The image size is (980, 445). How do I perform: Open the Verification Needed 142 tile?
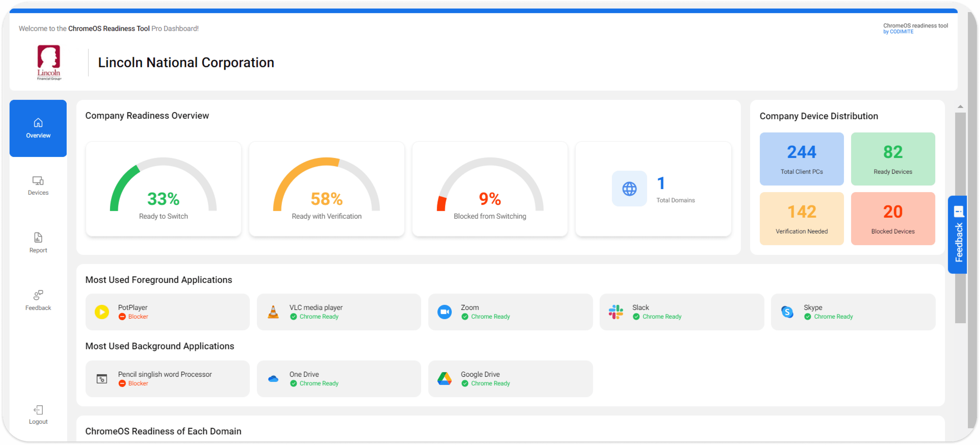(802, 219)
